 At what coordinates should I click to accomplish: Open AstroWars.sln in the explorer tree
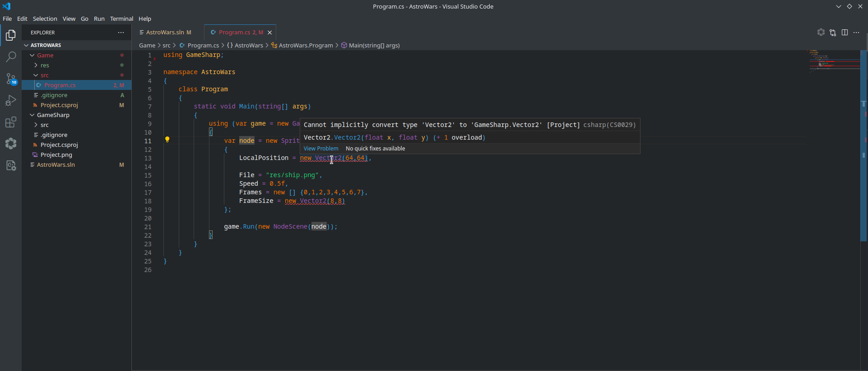[77, 164]
